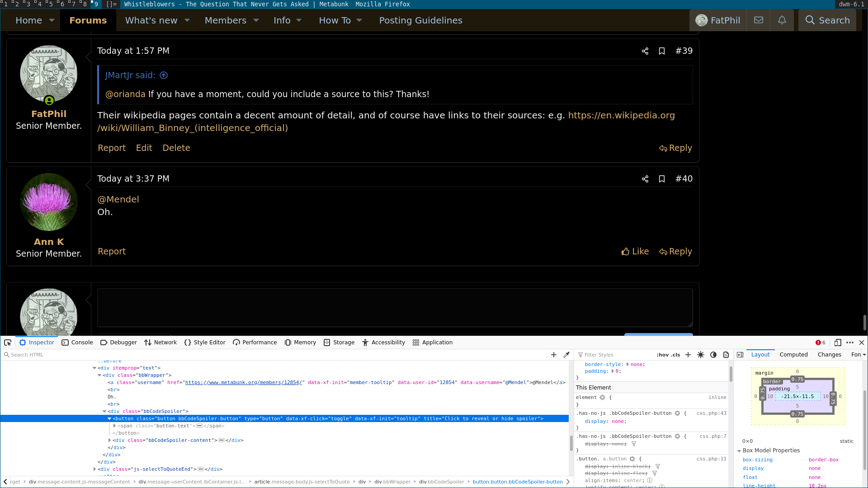Open the William Binney Wikipedia link
This screenshot has height=488, width=868.
pyautogui.click(x=622, y=115)
